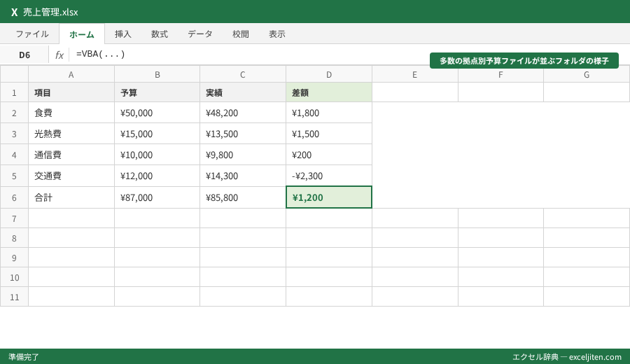Select the 実績 header cell
This screenshot has height=364, width=630.
coord(243,92)
